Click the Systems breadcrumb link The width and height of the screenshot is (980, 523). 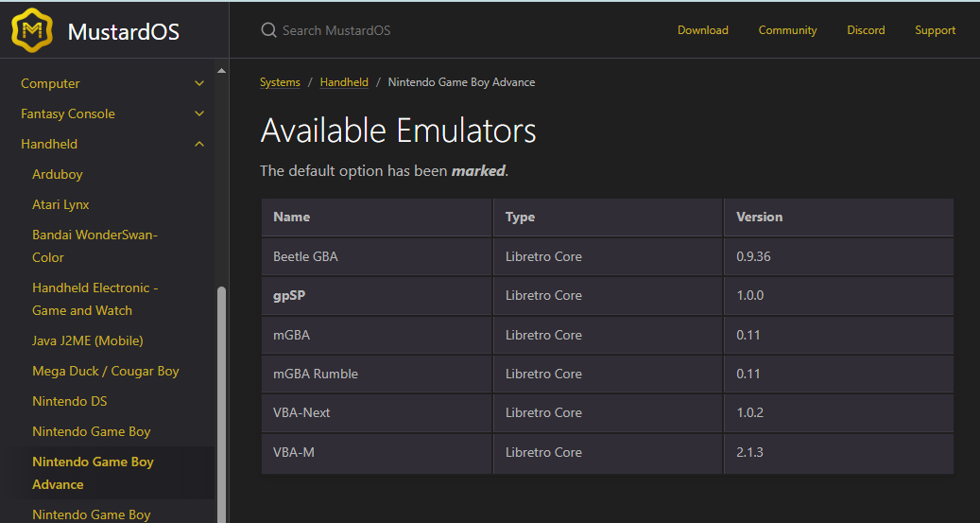coord(280,82)
